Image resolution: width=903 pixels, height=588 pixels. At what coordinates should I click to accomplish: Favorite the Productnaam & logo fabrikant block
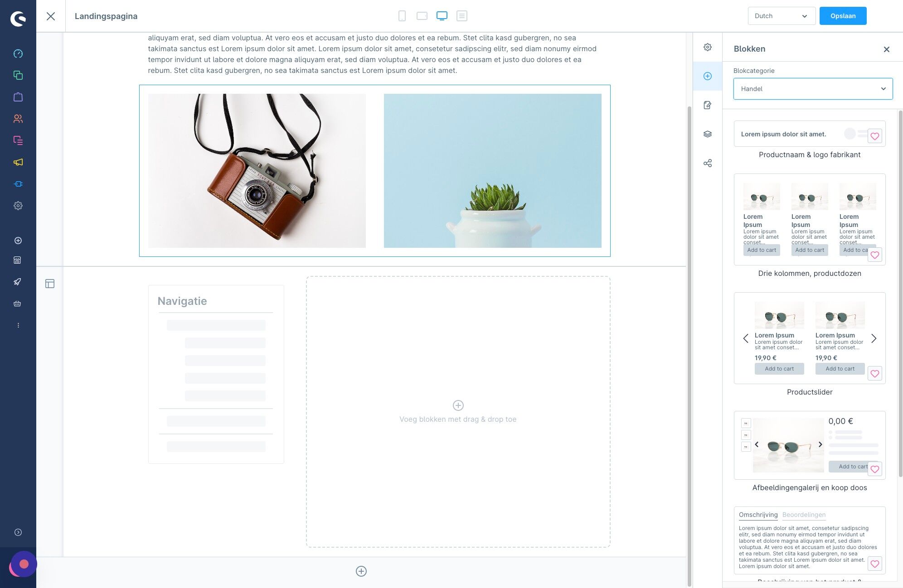coord(875,136)
